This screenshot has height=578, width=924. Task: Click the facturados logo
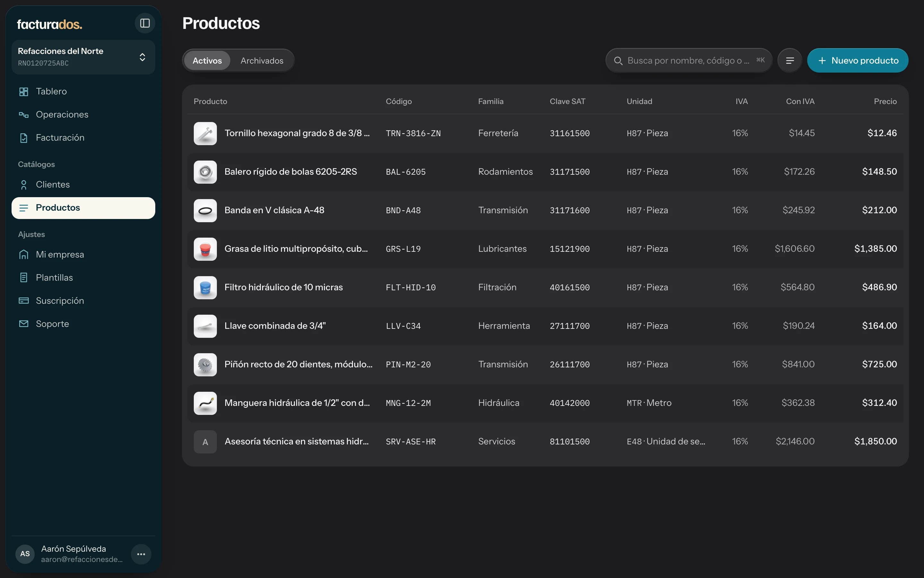[x=50, y=24]
